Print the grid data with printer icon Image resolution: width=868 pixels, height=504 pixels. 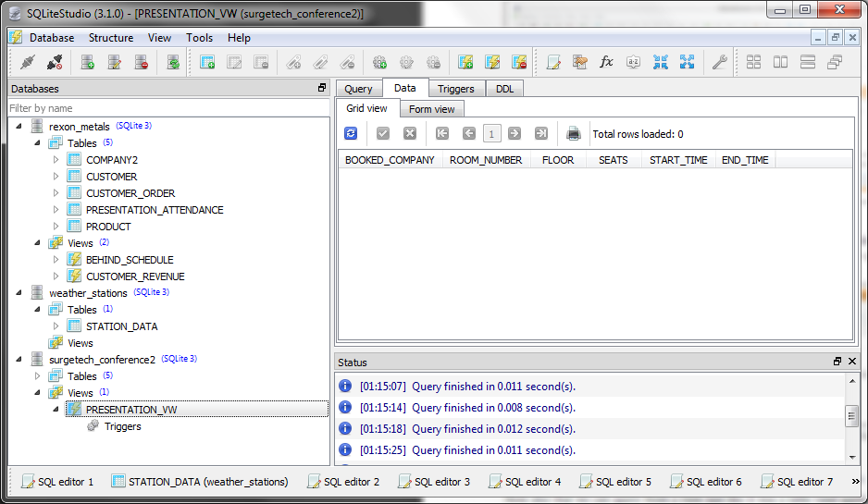coord(574,133)
